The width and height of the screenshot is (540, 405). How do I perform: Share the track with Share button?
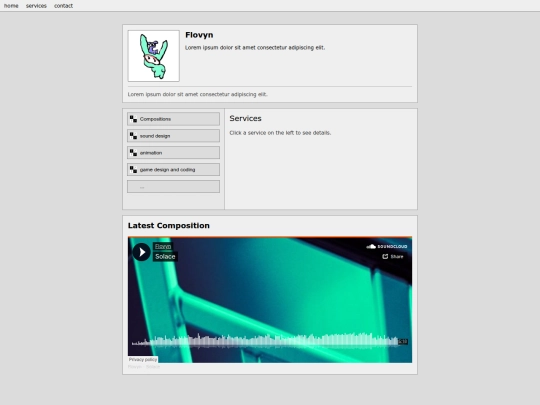click(393, 256)
